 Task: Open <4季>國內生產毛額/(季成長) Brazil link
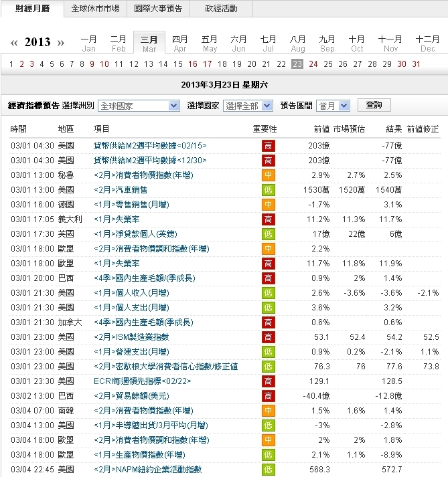pyautogui.click(x=145, y=278)
